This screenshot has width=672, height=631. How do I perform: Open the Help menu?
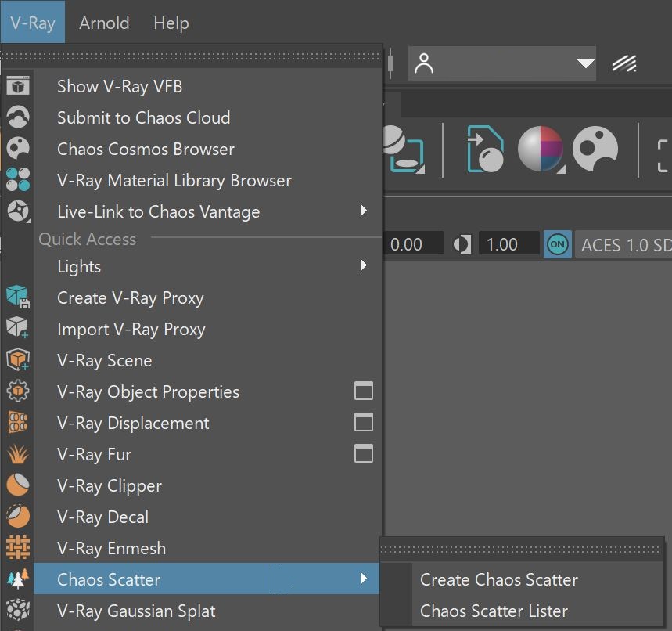[x=171, y=23]
